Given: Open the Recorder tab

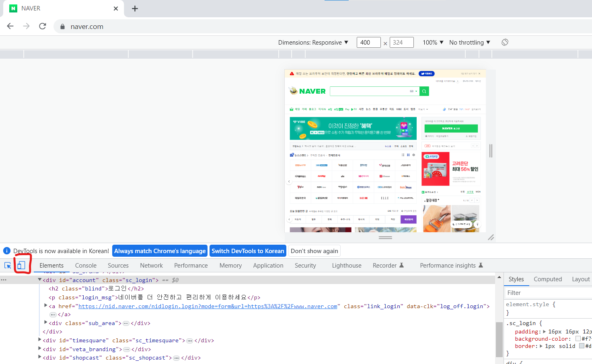Looking at the screenshot, I should pos(384,266).
